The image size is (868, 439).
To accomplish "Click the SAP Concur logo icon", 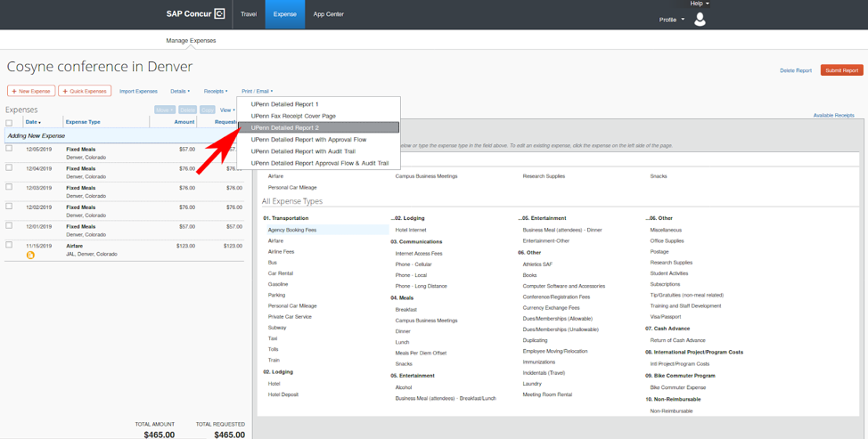I will pyautogui.click(x=220, y=14).
